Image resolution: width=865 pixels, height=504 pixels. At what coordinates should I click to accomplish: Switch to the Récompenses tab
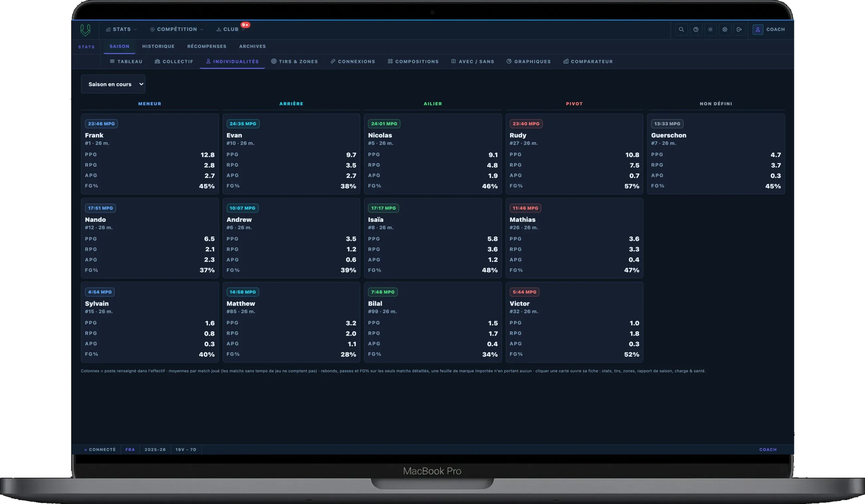coord(207,46)
